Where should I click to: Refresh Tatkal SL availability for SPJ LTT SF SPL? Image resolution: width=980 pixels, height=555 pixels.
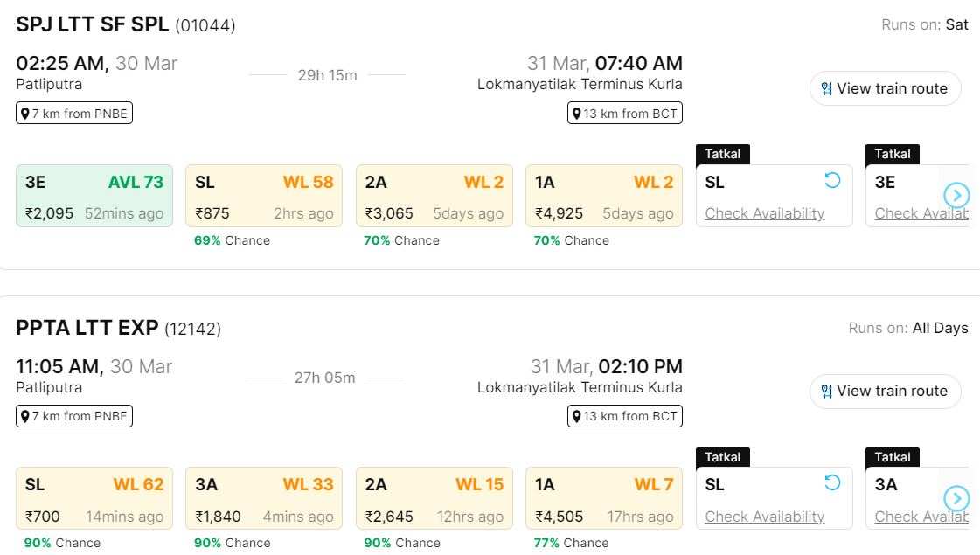(x=832, y=180)
